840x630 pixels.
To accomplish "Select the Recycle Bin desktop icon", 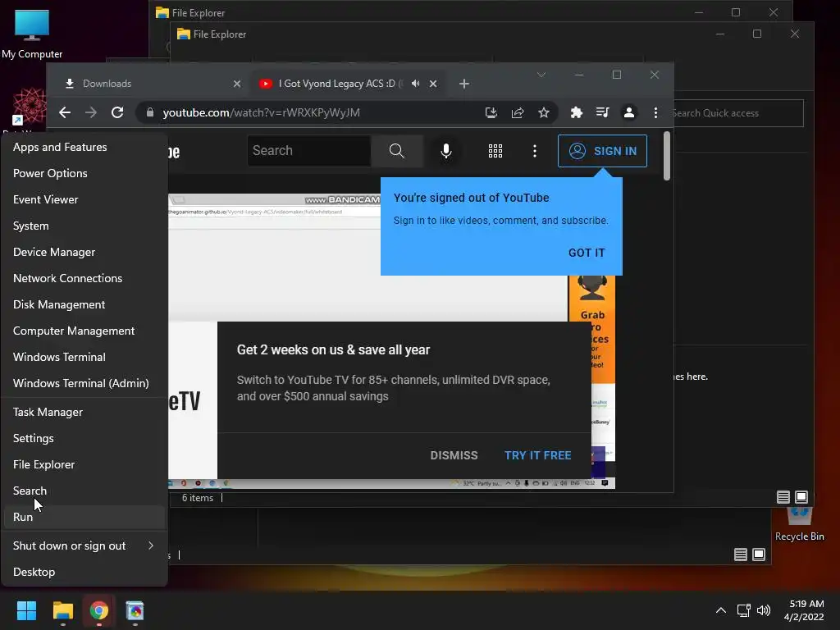I will point(799,525).
